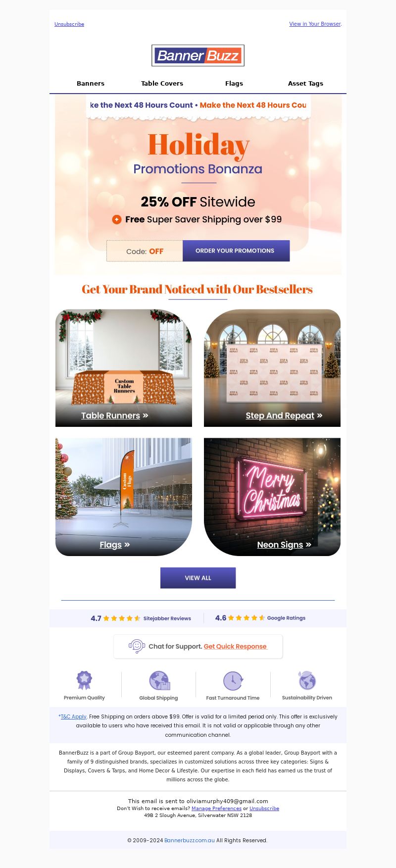
Task: Open the View in Your Browser link
Action: pos(315,24)
